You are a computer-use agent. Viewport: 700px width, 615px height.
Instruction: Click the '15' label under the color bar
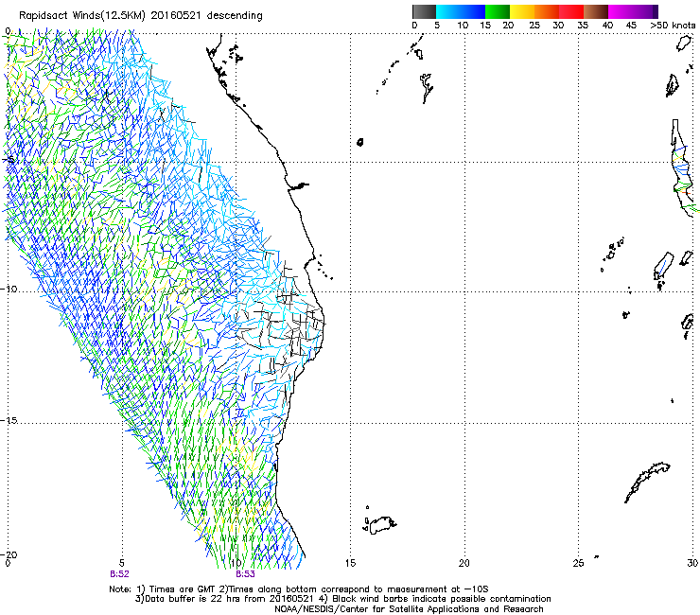tap(485, 26)
